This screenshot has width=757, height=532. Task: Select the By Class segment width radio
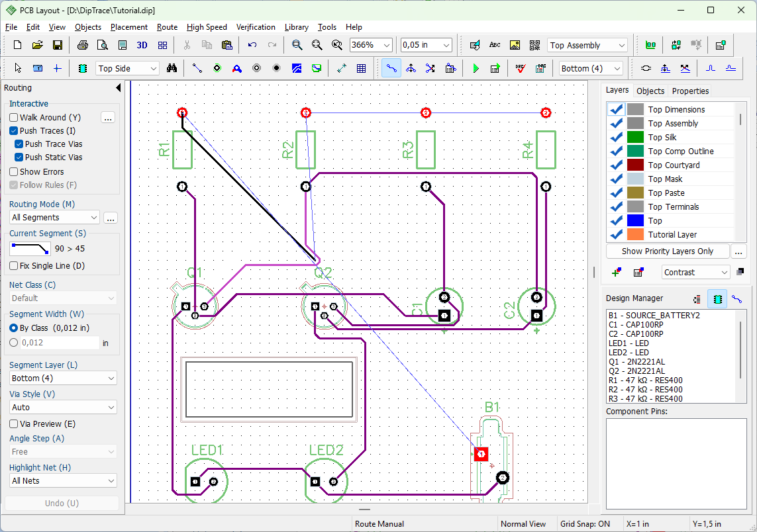pyautogui.click(x=13, y=328)
